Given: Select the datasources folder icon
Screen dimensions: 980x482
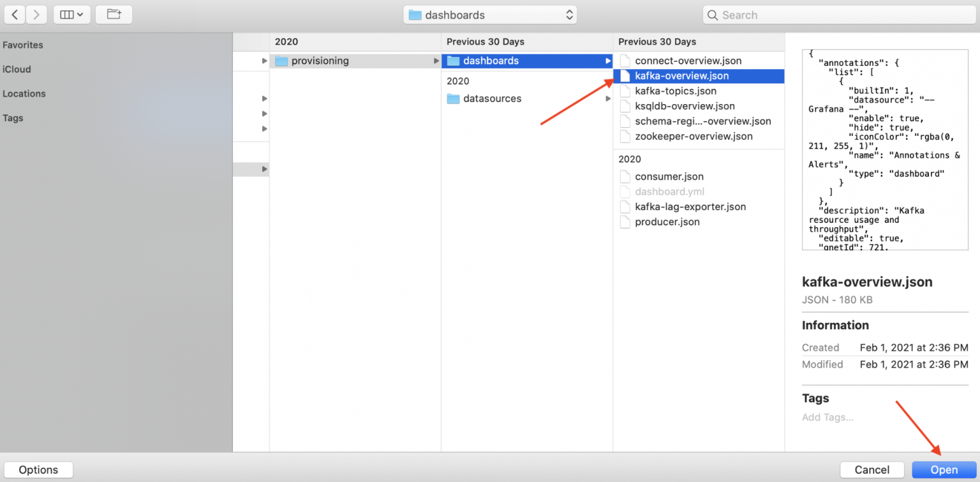Looking at the screenshot, I should [453, 98].
